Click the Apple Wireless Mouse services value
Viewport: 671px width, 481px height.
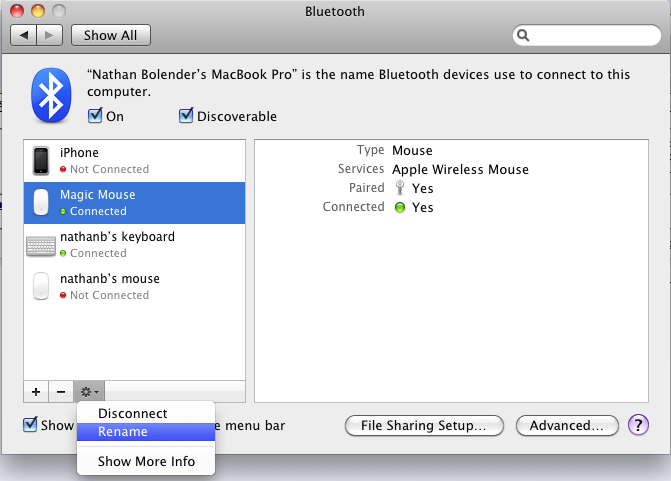tap(460, 170)
